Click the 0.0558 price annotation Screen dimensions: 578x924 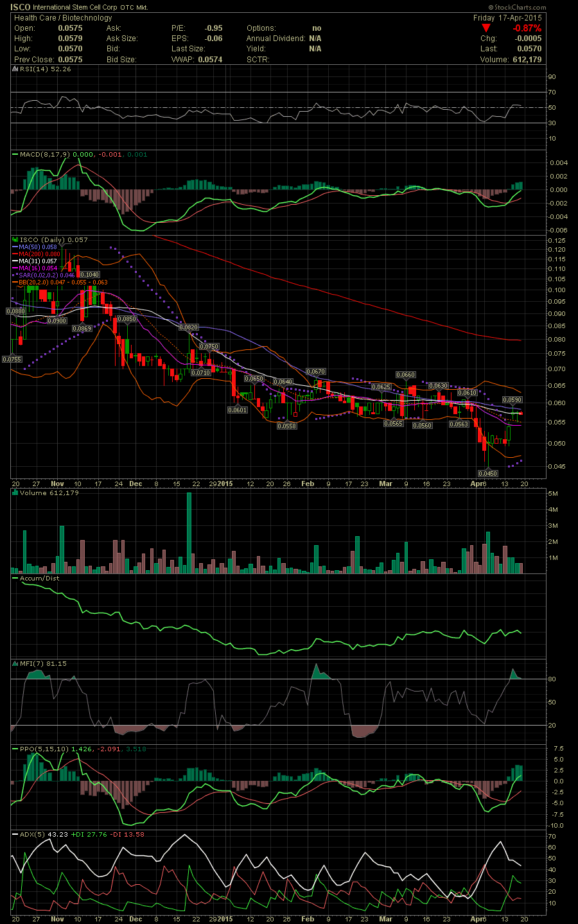pos(286,426)
